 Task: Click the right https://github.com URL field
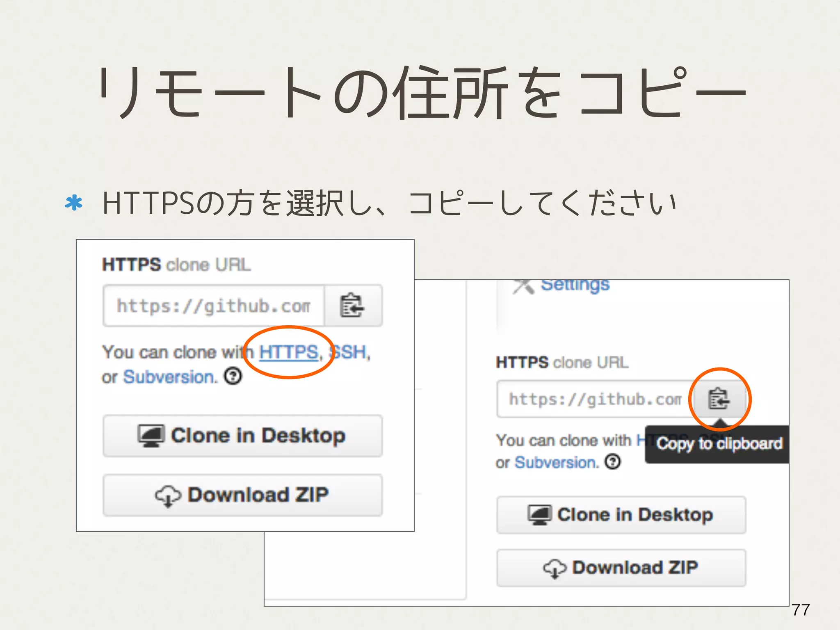click(595, 399)
